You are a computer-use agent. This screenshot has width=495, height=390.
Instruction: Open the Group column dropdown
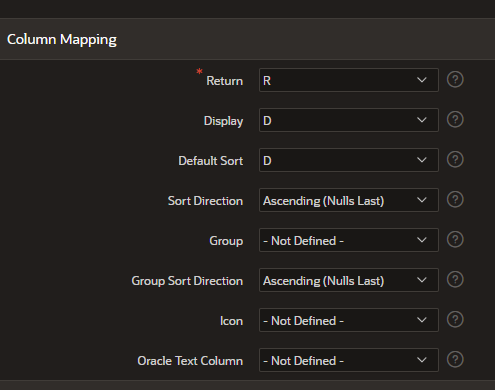349,240
